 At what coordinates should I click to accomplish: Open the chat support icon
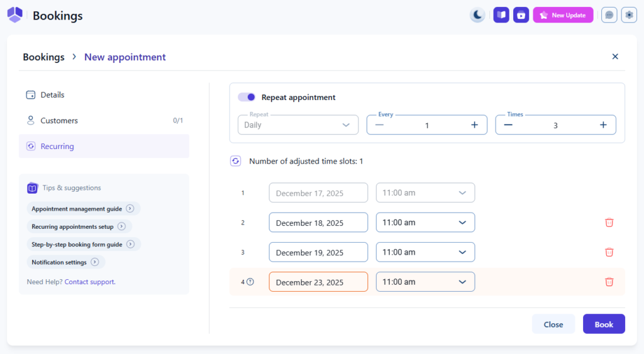pos(609,15)
